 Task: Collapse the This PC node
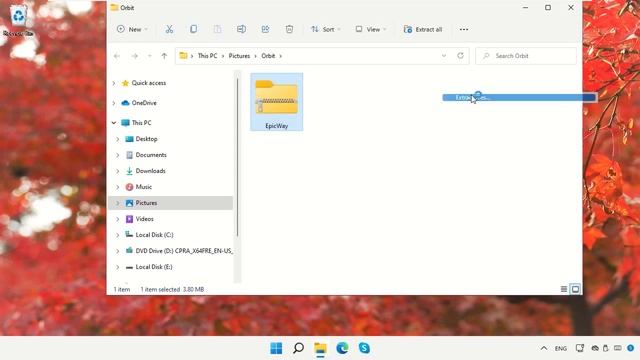(x=114, y=122)
